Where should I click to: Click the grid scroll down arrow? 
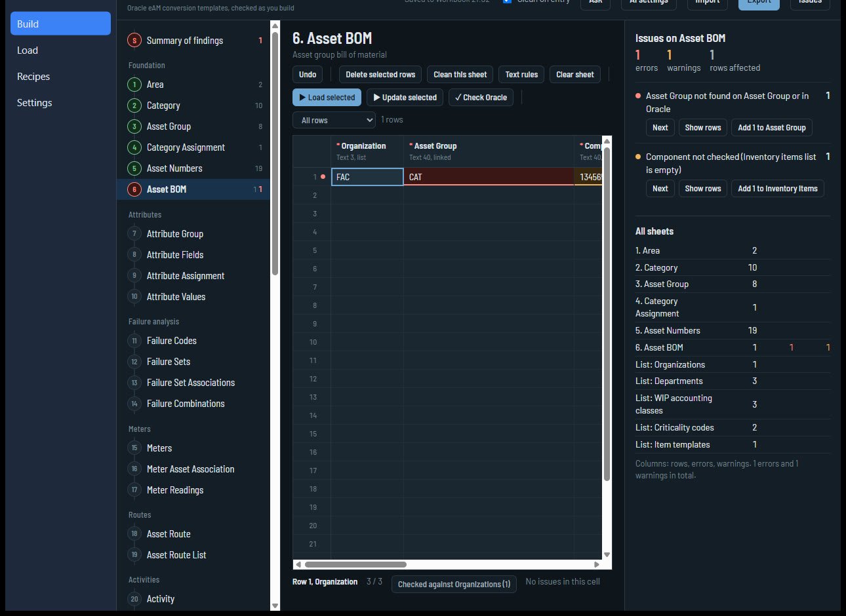pos(607,554)
